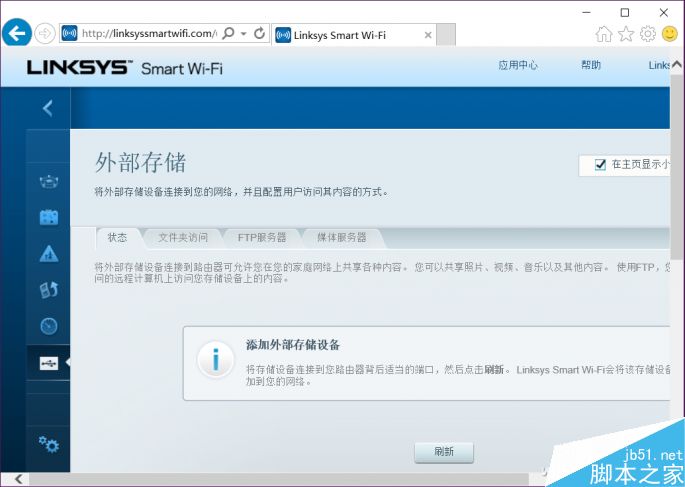Open the browser home page icon
Screen dimensions: 685x487
pyautogui.click(x=604, y=34)
